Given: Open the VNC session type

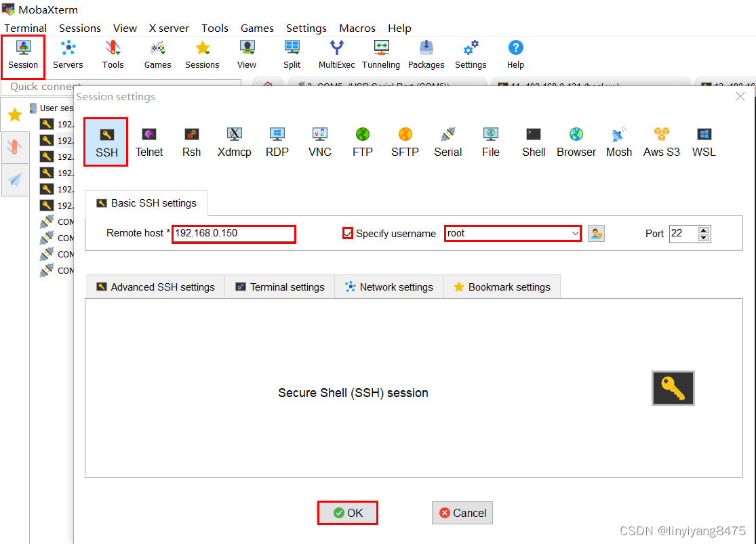Looking at the screenshot, I should 319,142.
